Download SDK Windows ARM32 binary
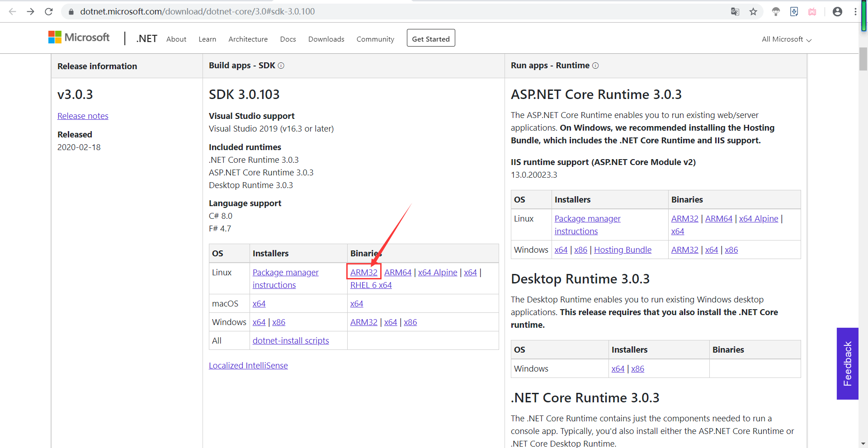The width and height of the screenshot is (868, 448). tap(364, 322)
